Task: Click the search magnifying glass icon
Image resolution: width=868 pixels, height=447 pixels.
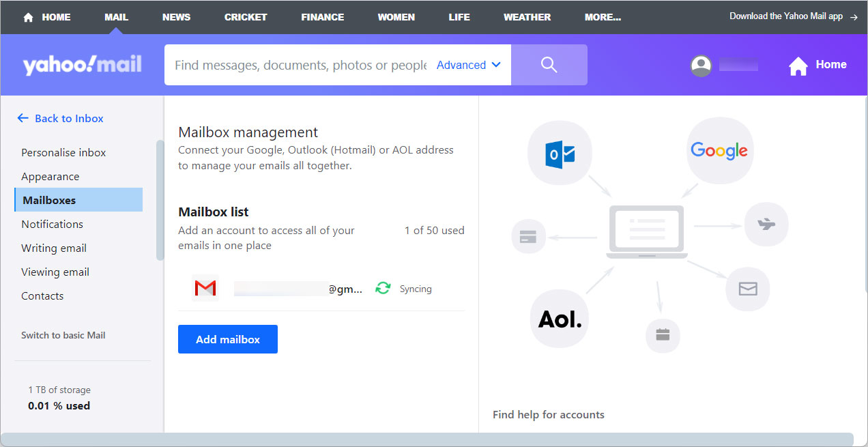Action: click(x=549, y=64)
